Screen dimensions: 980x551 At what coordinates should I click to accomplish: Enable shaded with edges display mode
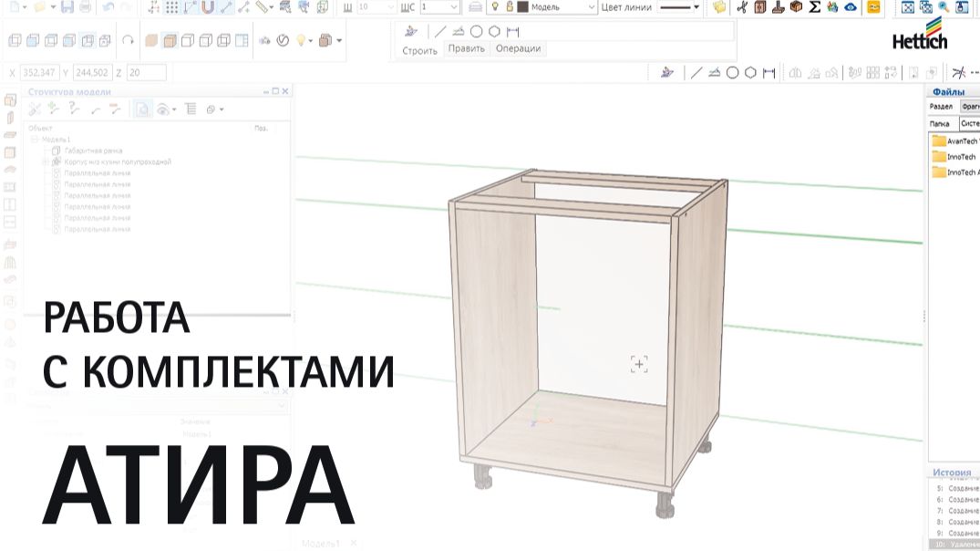tap(170, 41)
